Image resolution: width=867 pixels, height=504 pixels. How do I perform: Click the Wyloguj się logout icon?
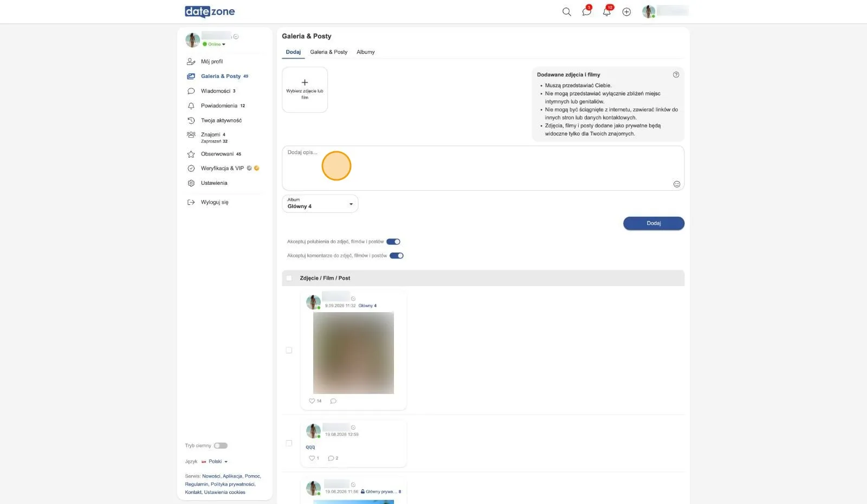point(191,202)
